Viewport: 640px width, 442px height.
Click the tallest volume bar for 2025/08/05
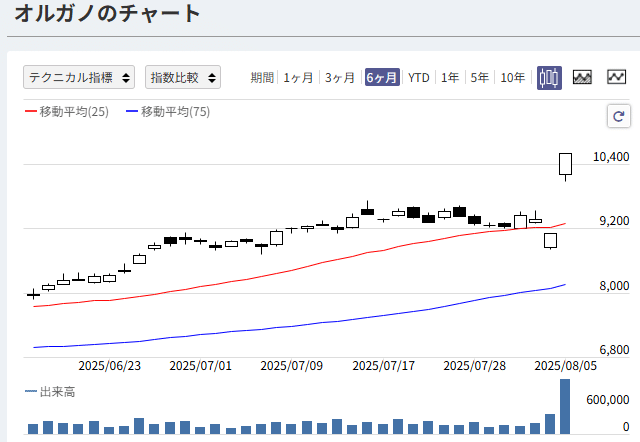coord(565,406)
